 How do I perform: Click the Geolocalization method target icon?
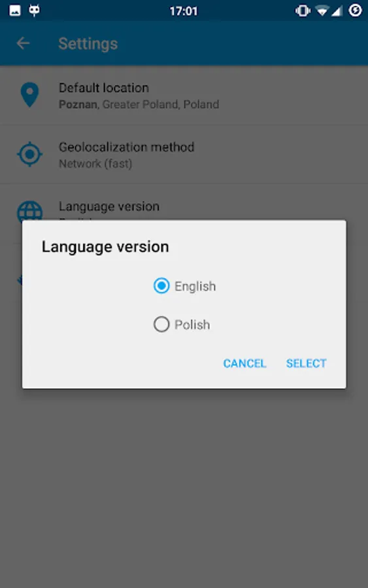coord(29,154)
